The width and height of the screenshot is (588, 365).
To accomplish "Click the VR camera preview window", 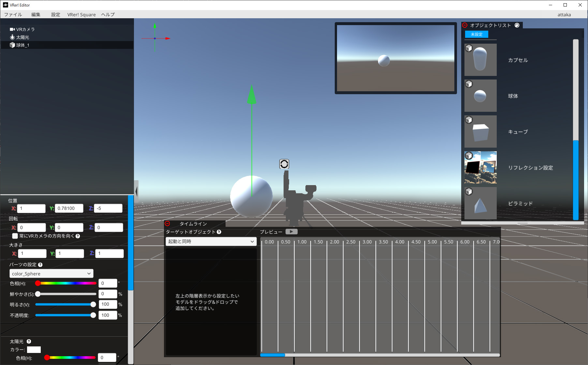I will 396,58.
